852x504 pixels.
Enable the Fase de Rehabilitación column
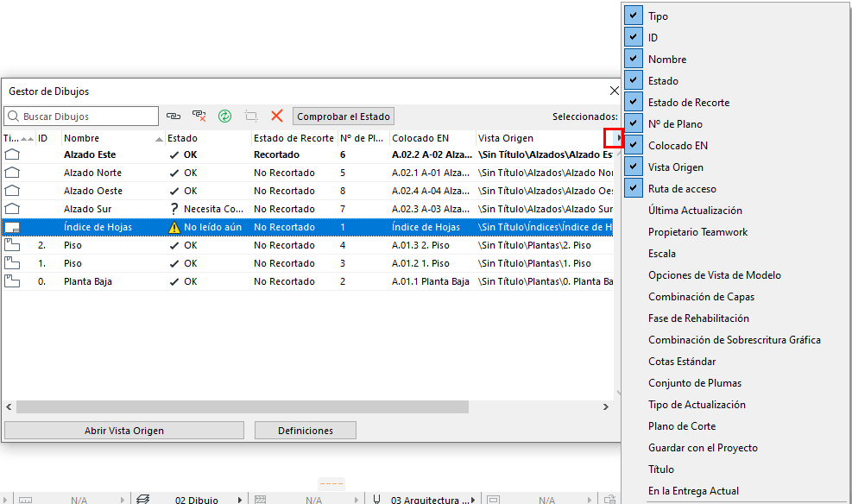[698, 318]
